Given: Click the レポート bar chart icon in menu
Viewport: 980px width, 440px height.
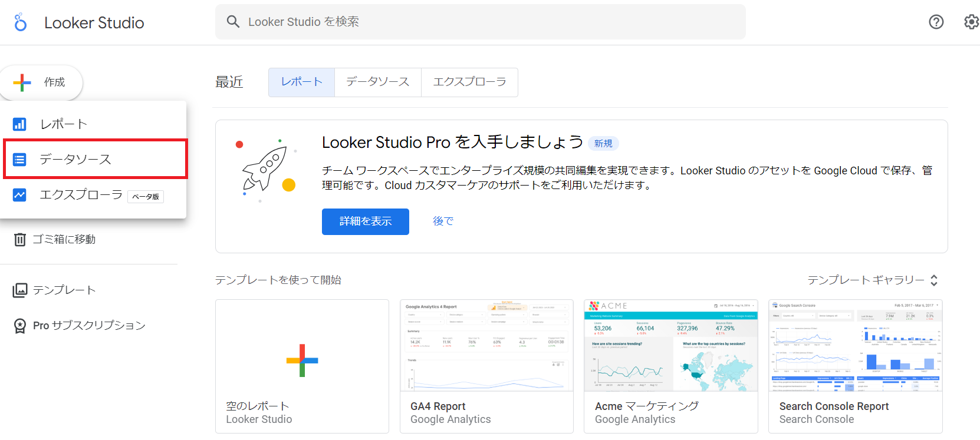Looking at the screenshot, I should pos(19,124).
